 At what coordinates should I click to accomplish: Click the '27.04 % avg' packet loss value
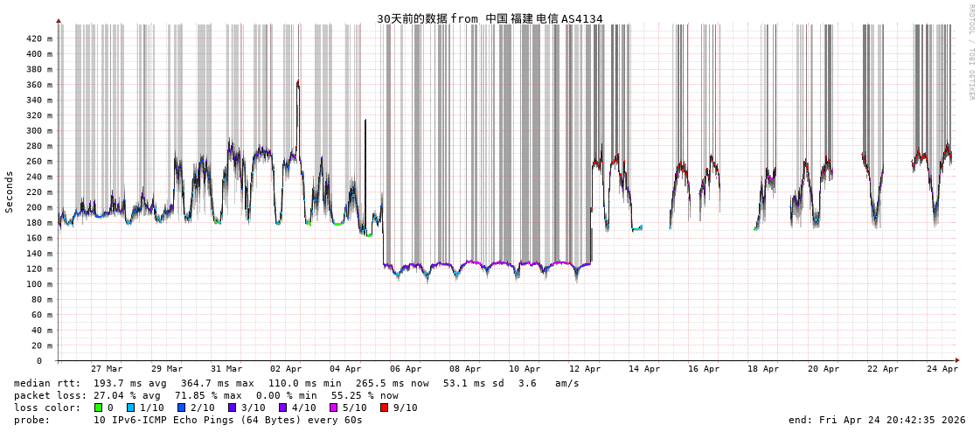(126, 396)
